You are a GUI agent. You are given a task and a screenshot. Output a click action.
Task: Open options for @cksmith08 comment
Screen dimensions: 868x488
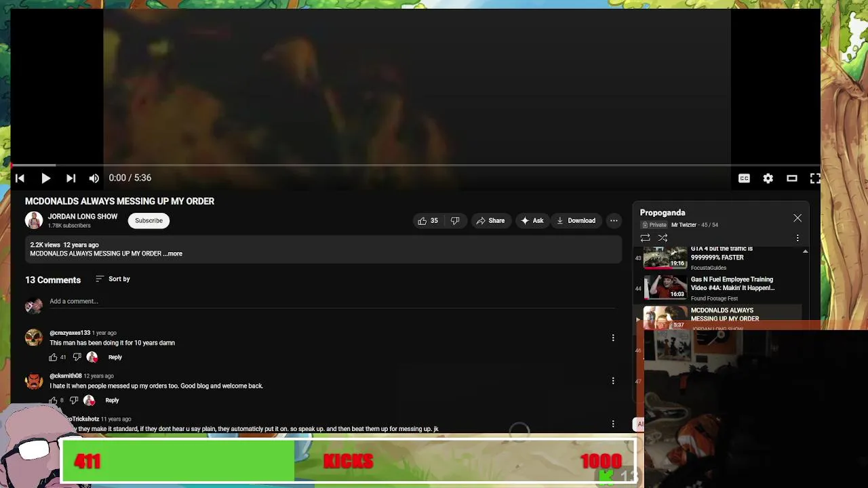coord(613,381)
